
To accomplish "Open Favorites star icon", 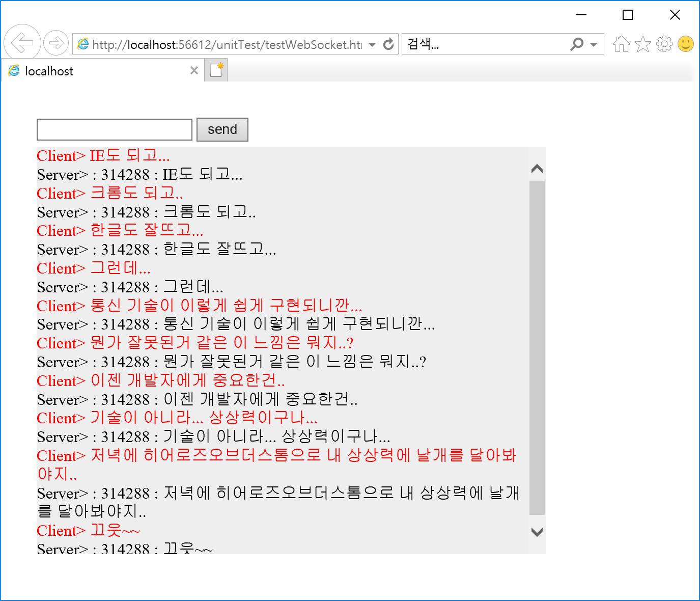I will click(x=643, y=44).
